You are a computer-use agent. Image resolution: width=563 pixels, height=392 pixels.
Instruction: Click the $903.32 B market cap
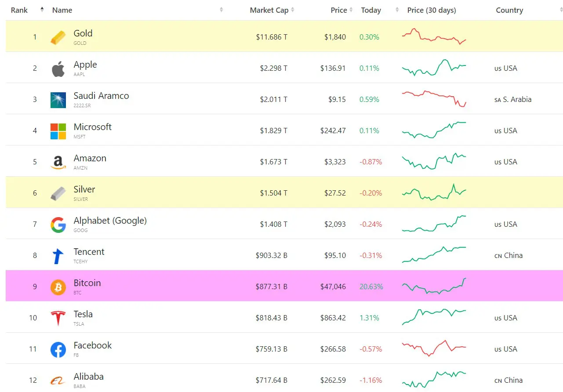(x=272, y=255)
